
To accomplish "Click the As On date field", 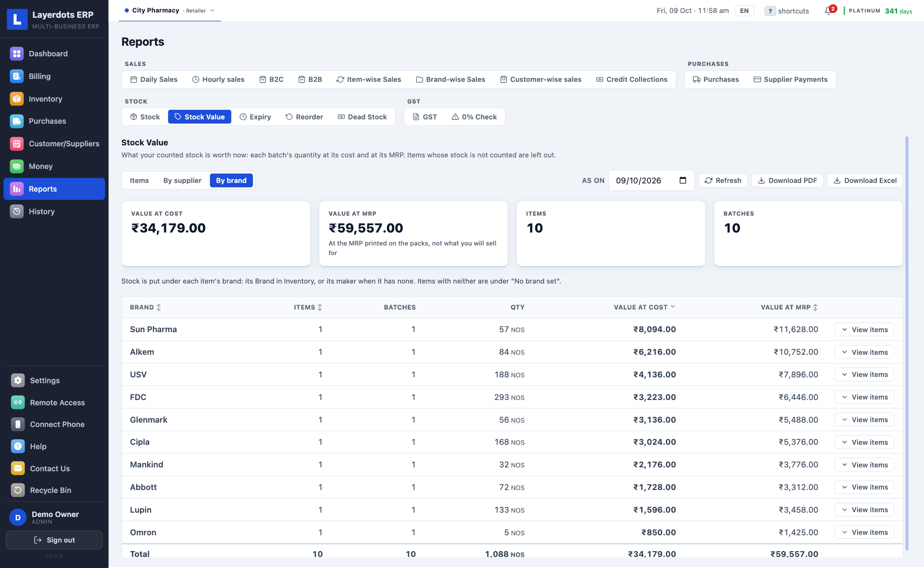I will [x=651, y=181].
